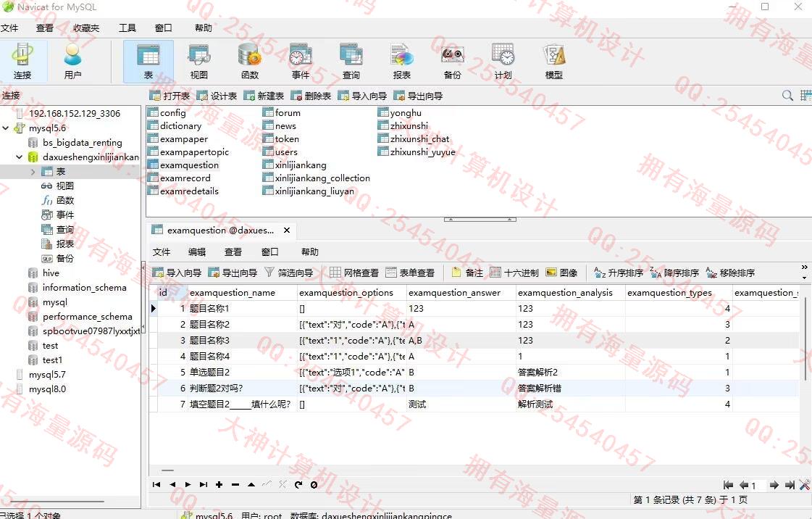Screen dimensions: 812x519
Task: Click the 十六进制 hex button
Action: [514, 273]
